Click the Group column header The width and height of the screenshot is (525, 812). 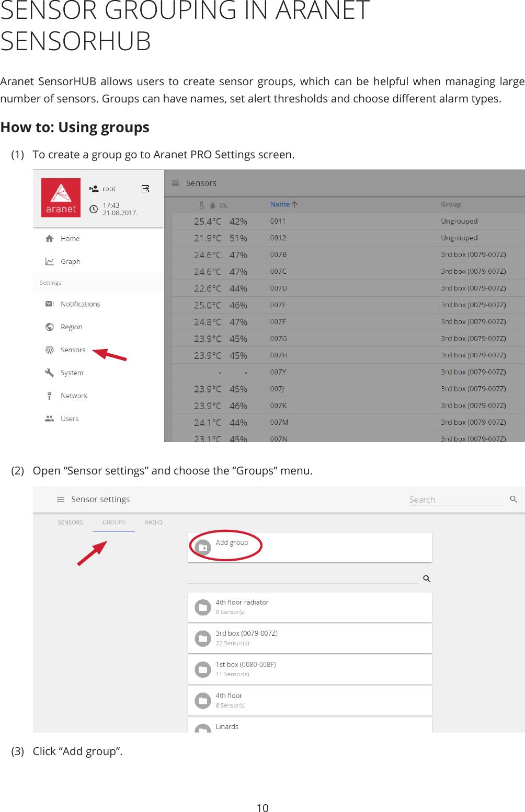pos(451,204)
